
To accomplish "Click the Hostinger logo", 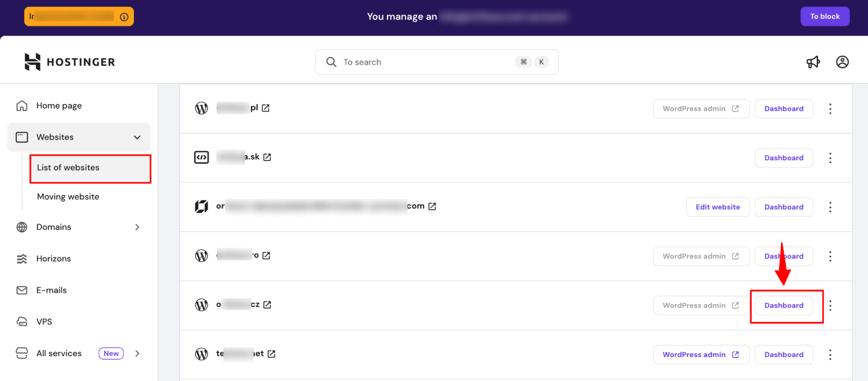I will tap(69, 61).
